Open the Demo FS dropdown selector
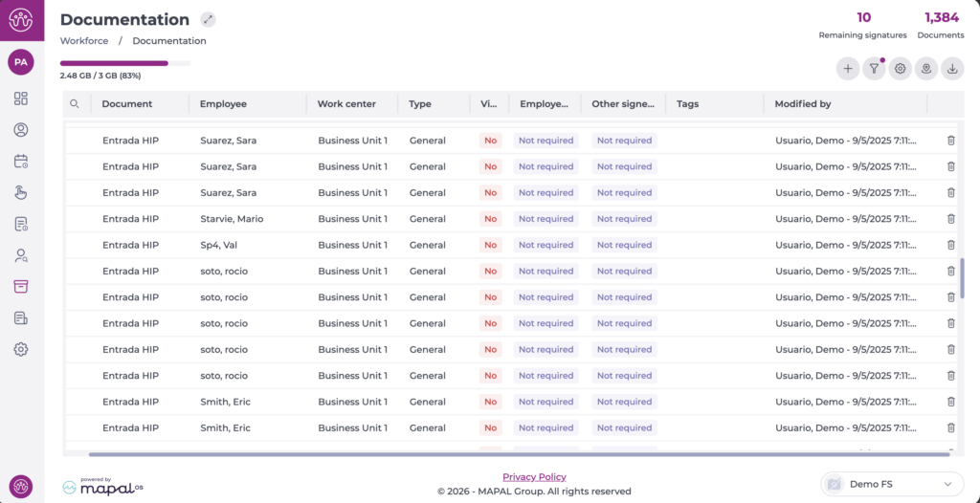The image size is (980, 503). (892, 485)
